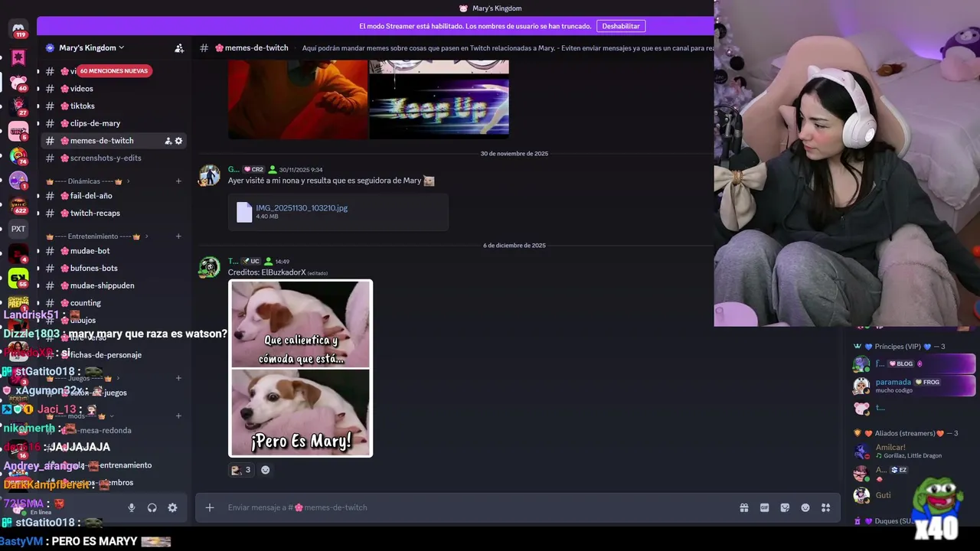Add channel to Dinámicas category
Image resolution: width=980 pixels, height=551 pixels.
[178, 181]
